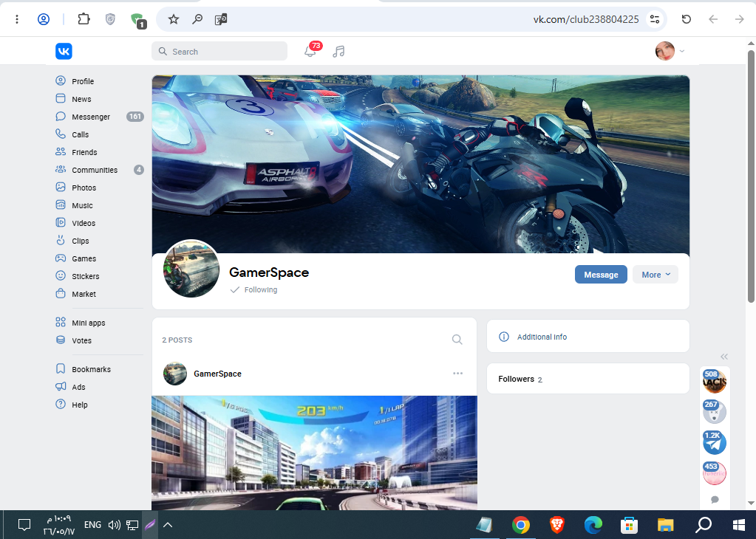Open the chat contact with 1.2K badge
The width and height of the screenshot is (756, 539).
tap(715, 442)
